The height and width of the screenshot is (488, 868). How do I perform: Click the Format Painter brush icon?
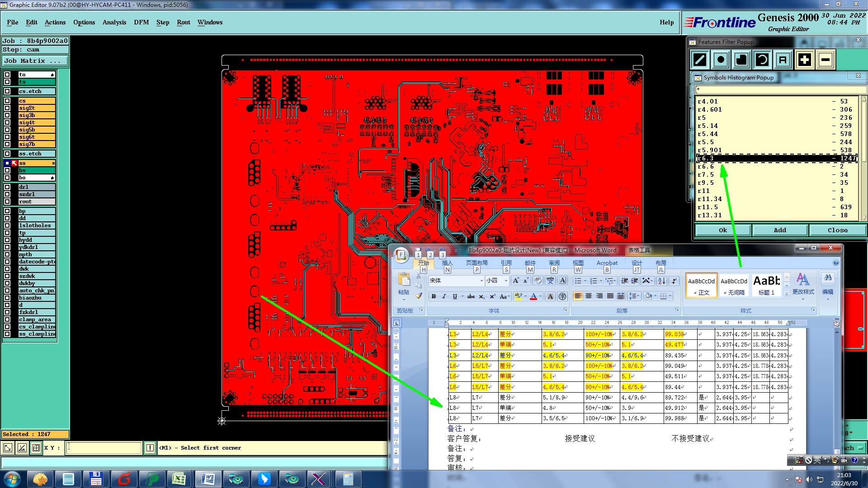click(419, 296)
